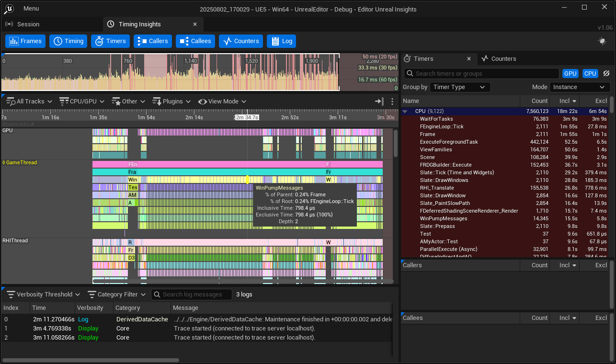This screenshot has width=616, height=364.
Task: Toggle the Frames panel button
Action: 26,41
